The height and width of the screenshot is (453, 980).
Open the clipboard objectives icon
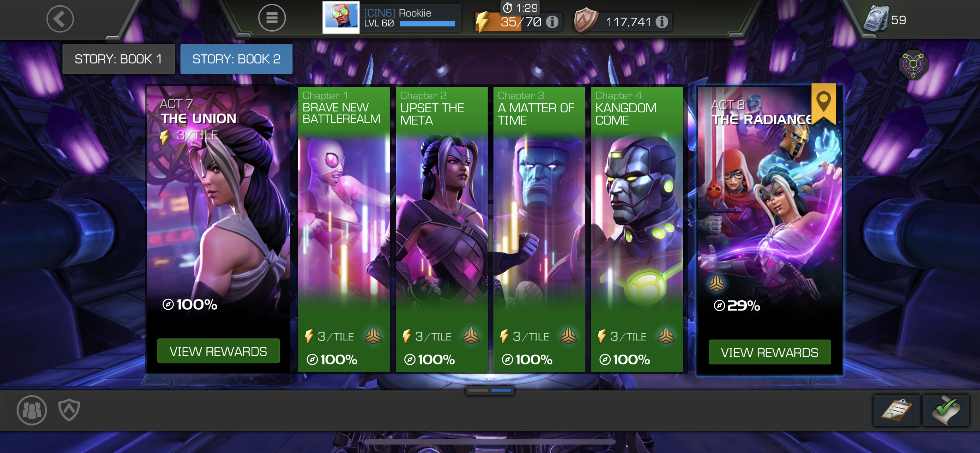[896, 410]
